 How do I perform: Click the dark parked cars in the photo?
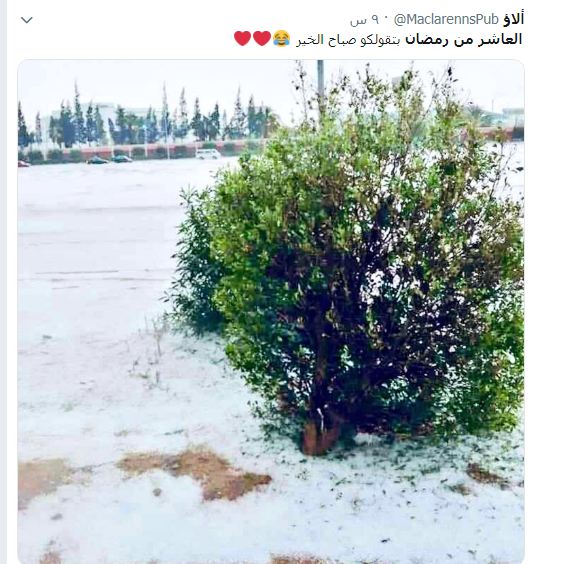coord(109,160)
